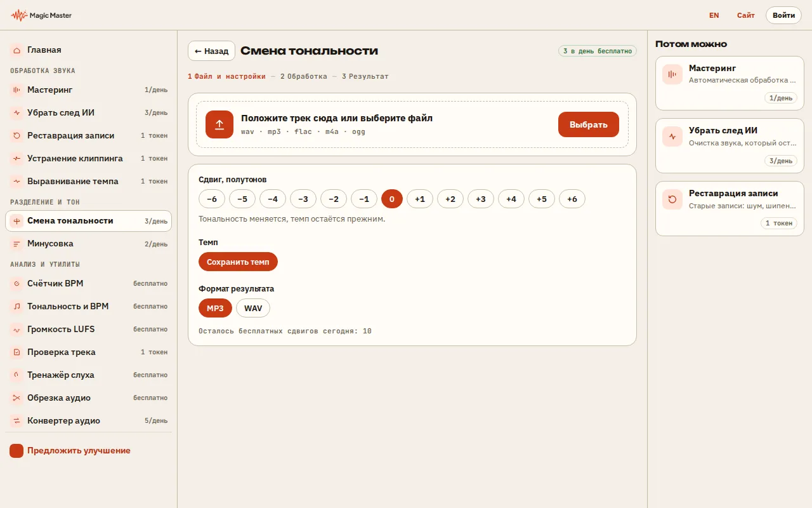Viewport: 812px width, 508px height.
Task: Choose the +1 semitone shift
Action: (x=420, y=199)
